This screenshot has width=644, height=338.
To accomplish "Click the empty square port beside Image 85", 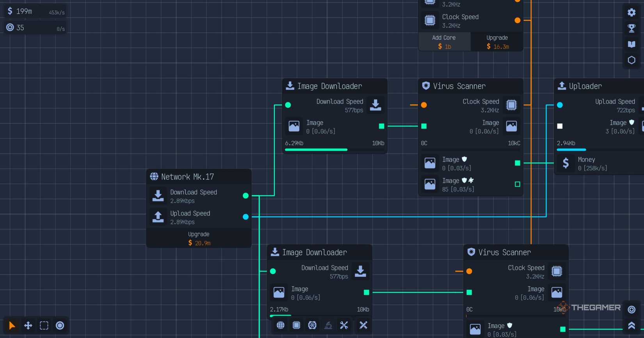I will point(518,184).
